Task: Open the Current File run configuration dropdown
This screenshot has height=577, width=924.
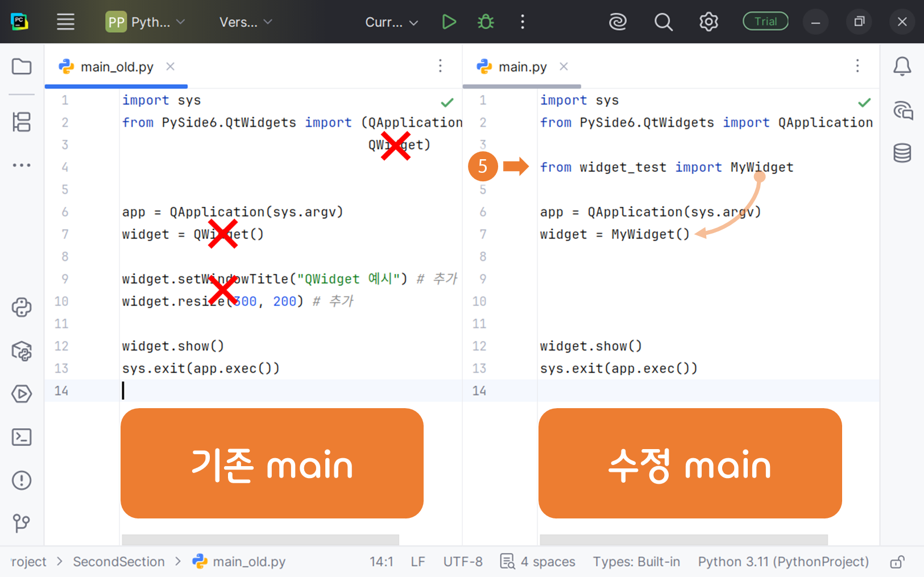Action: click(392, 22)
